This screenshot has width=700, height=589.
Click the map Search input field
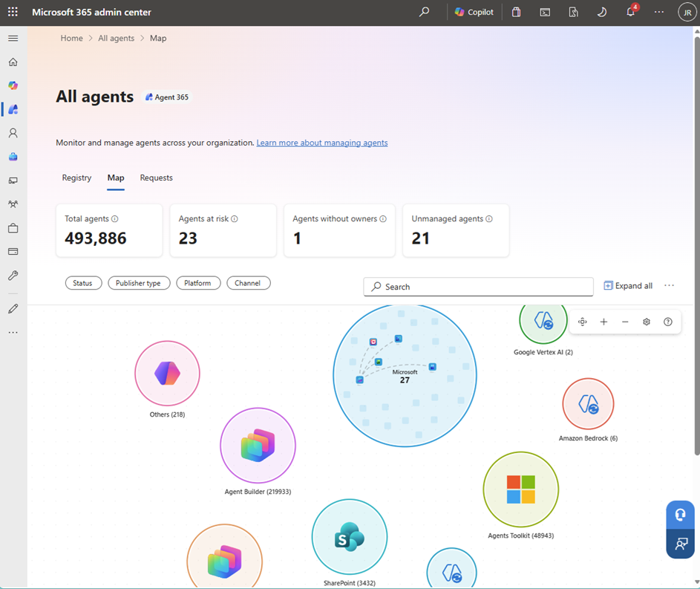[478, 287]
